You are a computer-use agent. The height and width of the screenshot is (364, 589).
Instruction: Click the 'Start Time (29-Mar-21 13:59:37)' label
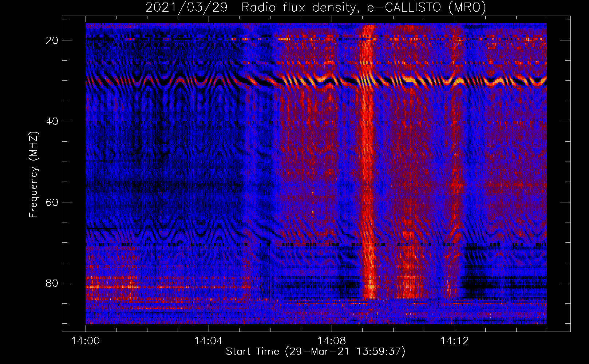[316, 352]
